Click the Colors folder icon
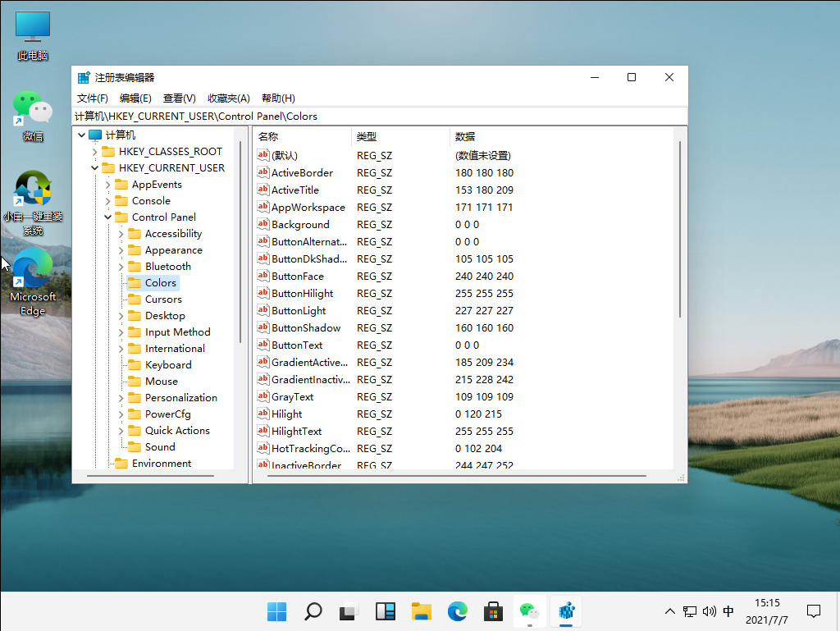This screenshot has height=631, width=840. click(134, 282)
